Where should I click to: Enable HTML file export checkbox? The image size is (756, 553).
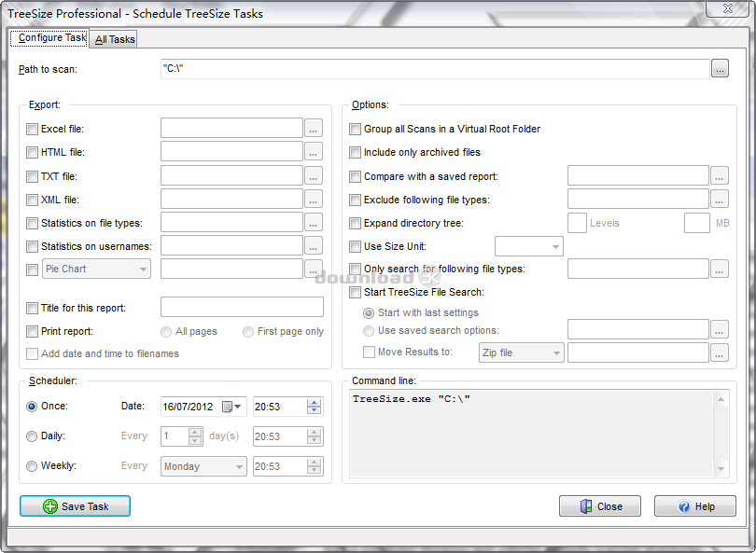[x=32, y=153]
